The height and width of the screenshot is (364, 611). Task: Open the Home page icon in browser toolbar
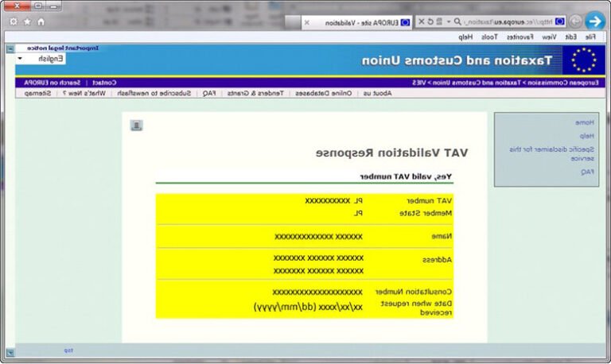pos(41,21)
